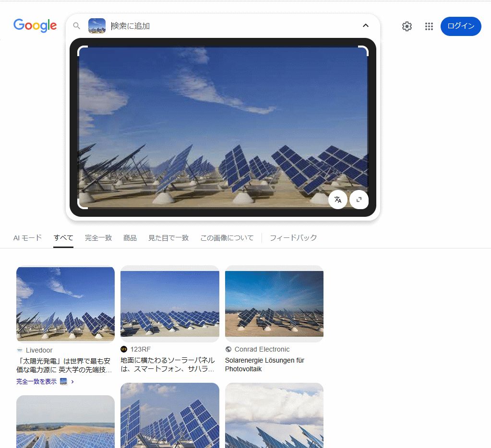Click the Google logo
Viewport: 491px width, 448px height.
tap(35, 25)
